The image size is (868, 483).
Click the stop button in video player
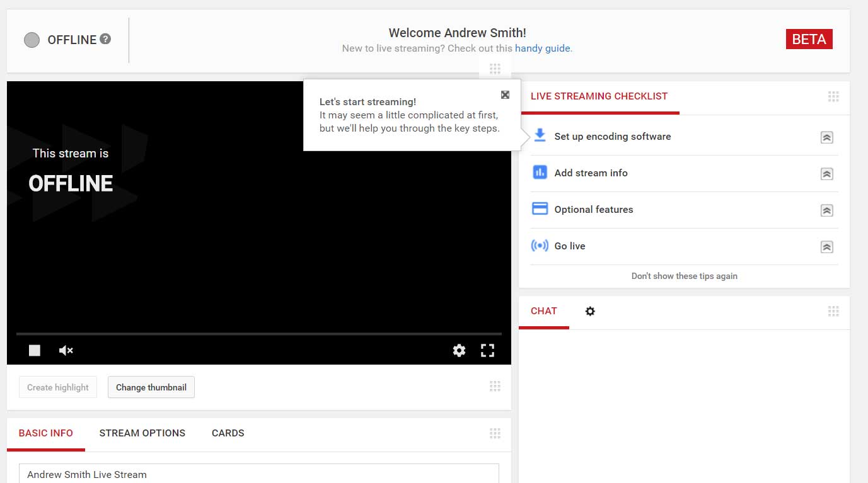click(x=35, y=350)
